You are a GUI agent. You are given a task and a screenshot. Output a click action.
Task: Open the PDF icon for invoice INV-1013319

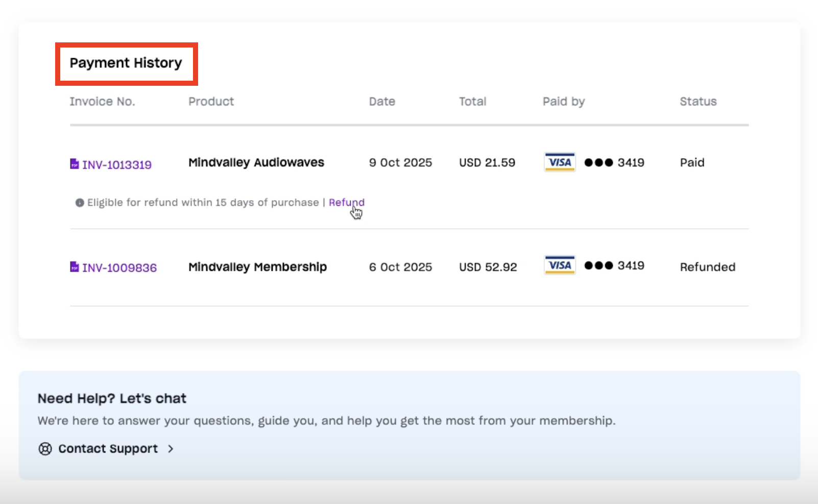tap(75, 164)
